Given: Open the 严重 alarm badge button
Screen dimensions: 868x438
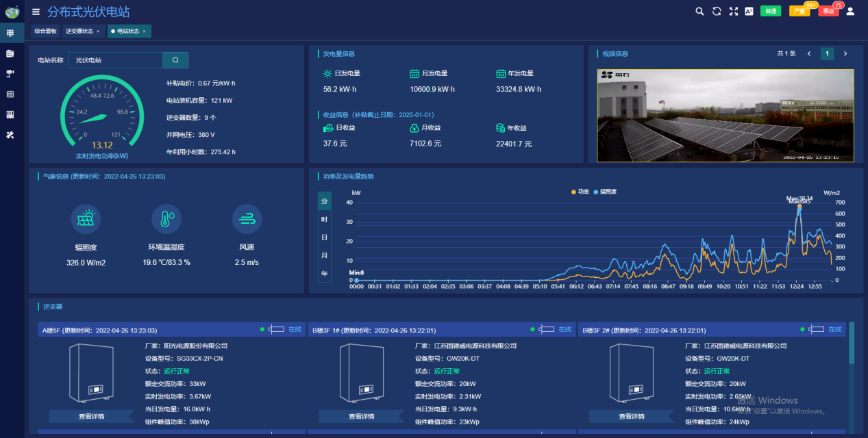Looking at the screenshot, I should tap(799, 11).
